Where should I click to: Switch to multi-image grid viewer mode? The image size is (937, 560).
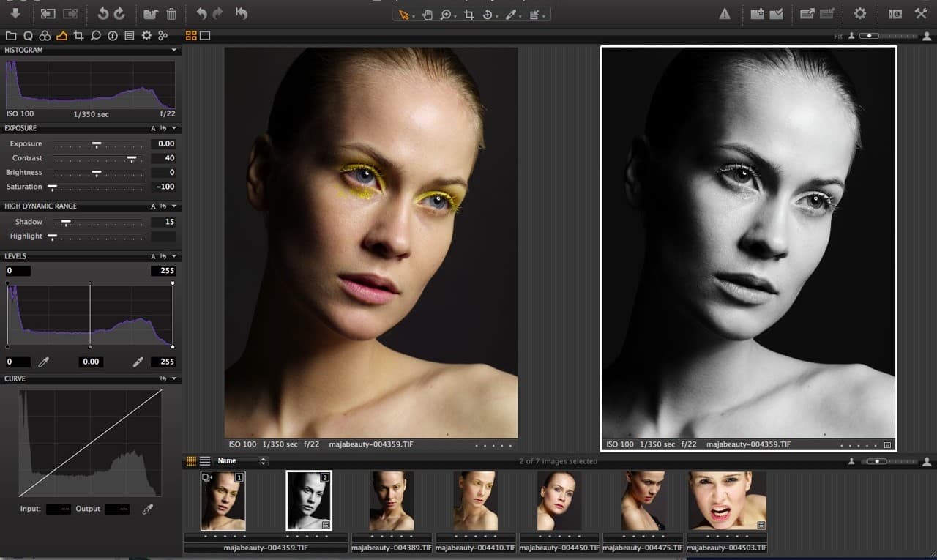click(x=191, y=35)
